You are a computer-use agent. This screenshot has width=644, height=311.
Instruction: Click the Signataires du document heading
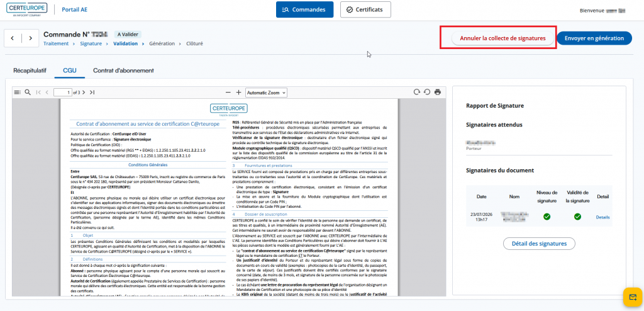tap(500, 170)
